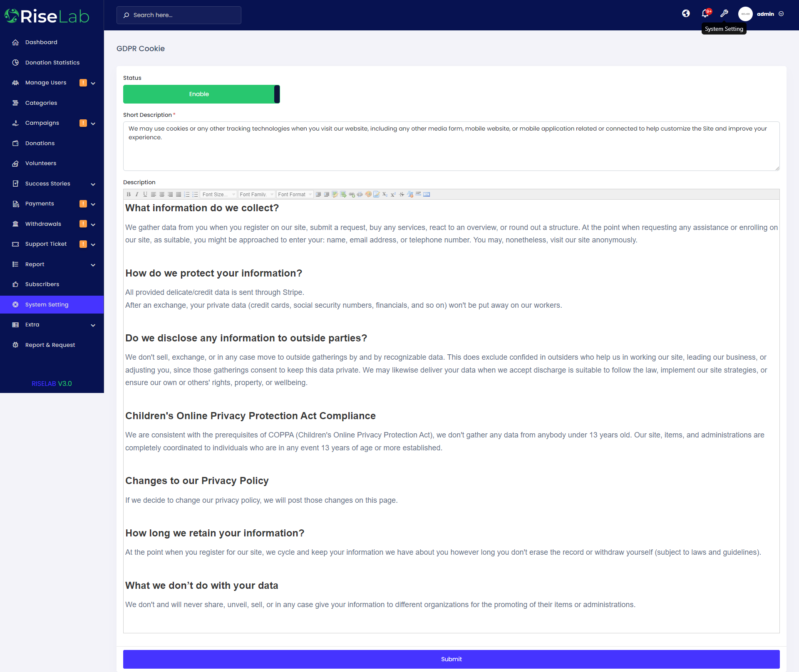The height and width of the screenshot is (672, 799).
Task: Open the Font Size dropdown
Action: pyautogui.click(x=218, y=194)
